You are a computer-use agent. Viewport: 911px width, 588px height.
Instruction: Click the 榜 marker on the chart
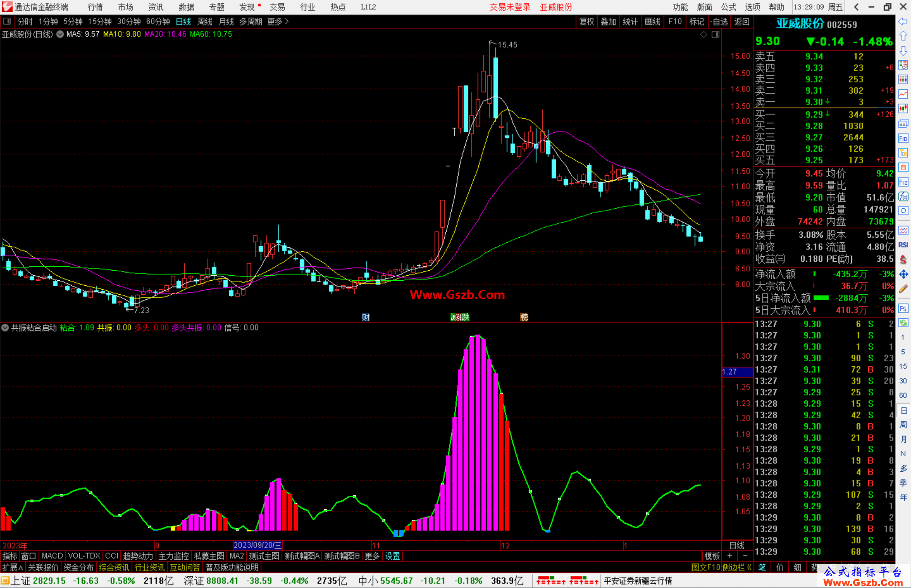(x=524, y=317)
